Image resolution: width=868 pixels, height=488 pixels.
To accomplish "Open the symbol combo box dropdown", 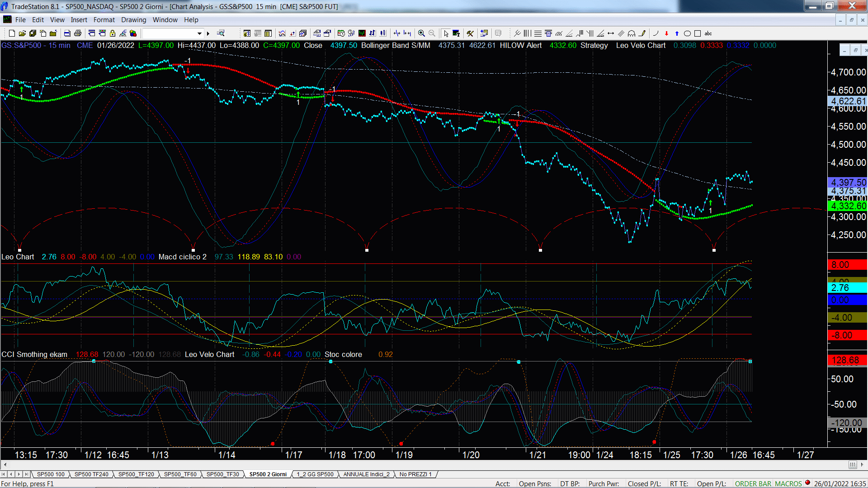I will pyautogui.click(x=199, y=33).
